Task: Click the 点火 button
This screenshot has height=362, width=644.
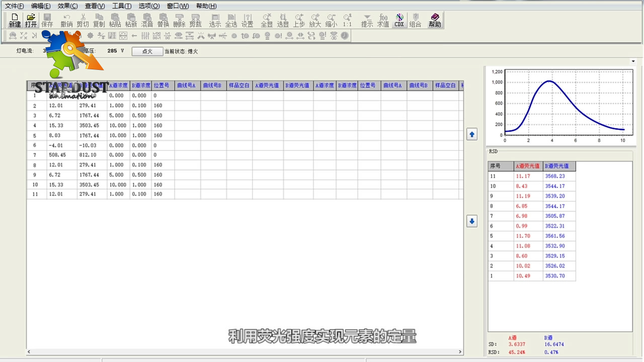Action: pos(147,51)
